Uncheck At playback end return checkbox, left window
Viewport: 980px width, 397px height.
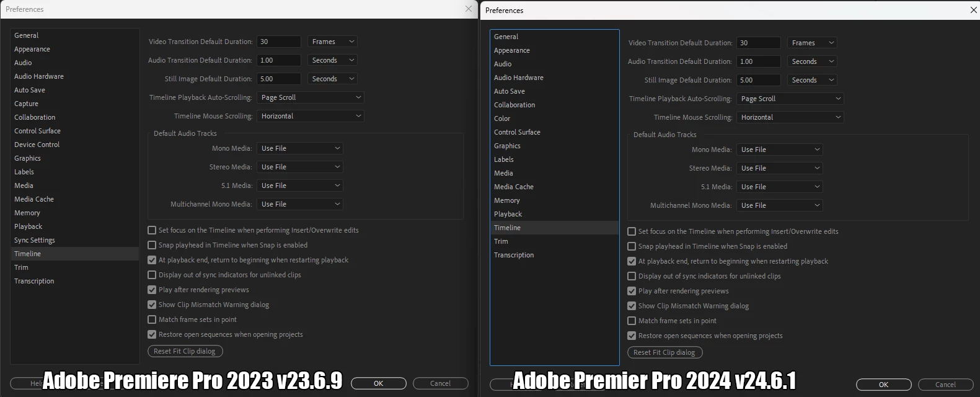(152, 260)
